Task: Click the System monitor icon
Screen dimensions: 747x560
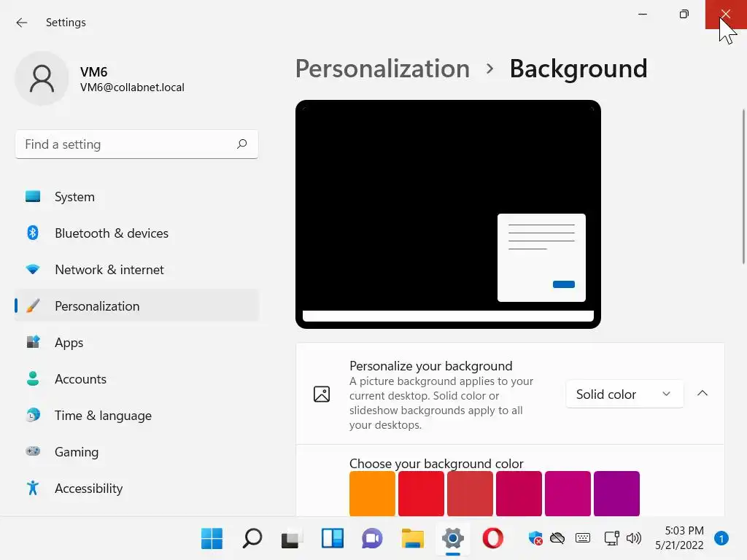Action: coord(33,196)
